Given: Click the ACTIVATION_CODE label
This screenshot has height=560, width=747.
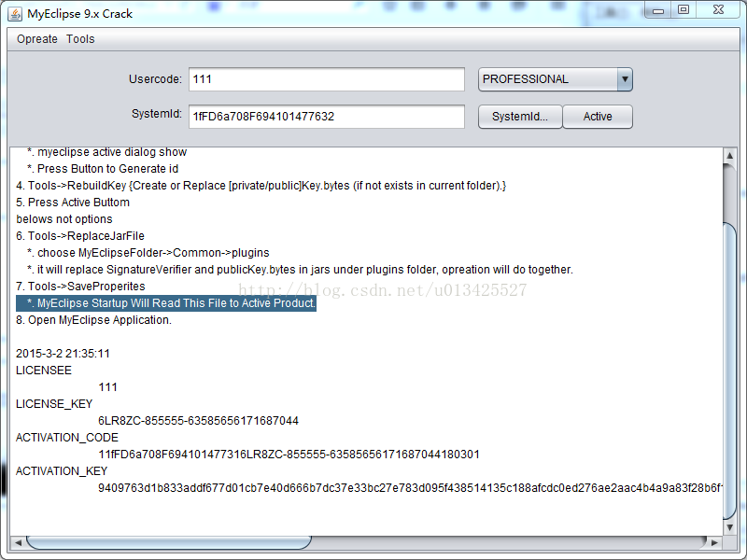Looking at the screenshot, I should (67, 438).
